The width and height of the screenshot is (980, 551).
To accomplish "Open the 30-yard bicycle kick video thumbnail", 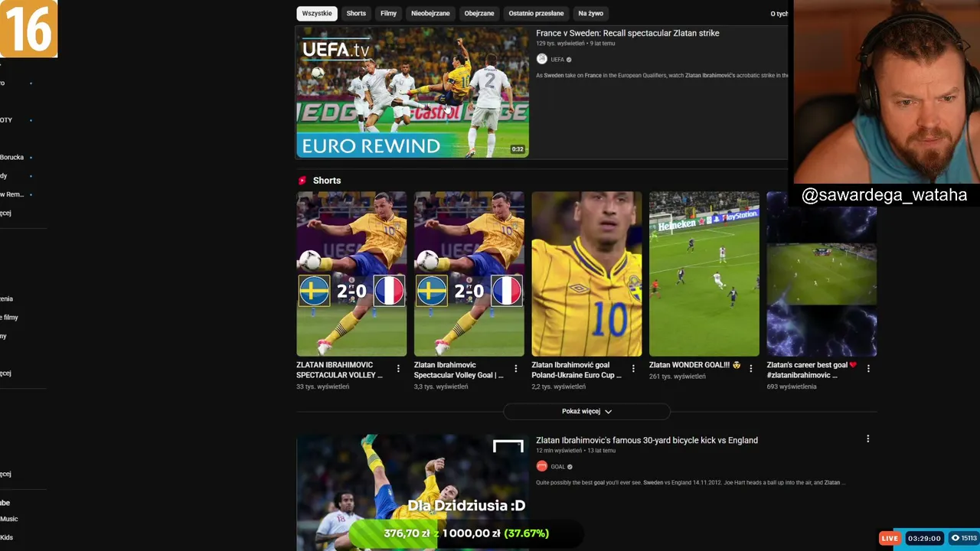I will pos(413,492).
